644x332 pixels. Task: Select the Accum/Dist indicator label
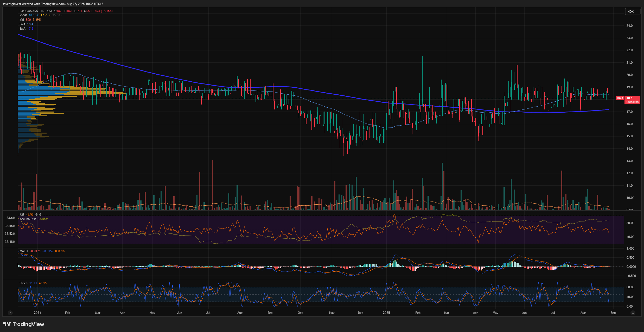click(x=28, y=219)
